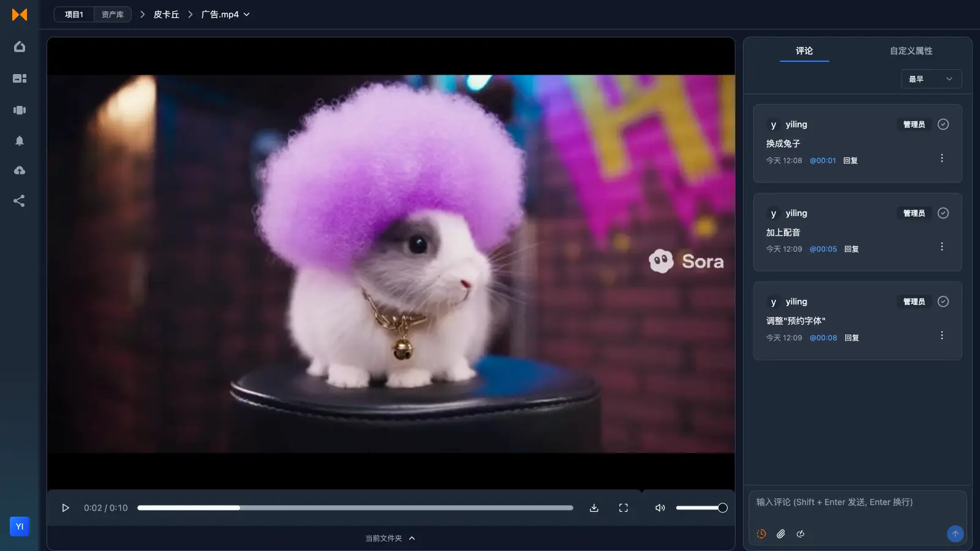The image size is (980, 551).
Task: Switch to the 自定义属性 tab
Action: pyautogui.click(x=911, y=51)
